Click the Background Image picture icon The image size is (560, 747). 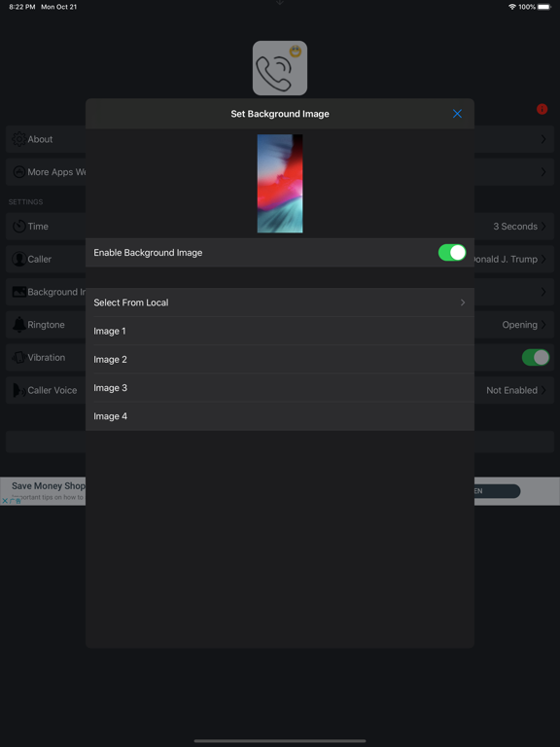pos(19,292)
